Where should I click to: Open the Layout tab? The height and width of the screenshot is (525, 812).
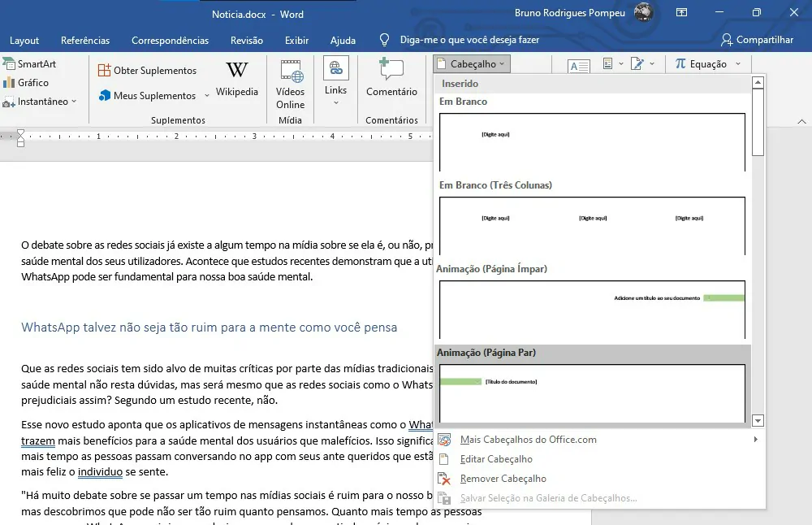click(24, 41)
